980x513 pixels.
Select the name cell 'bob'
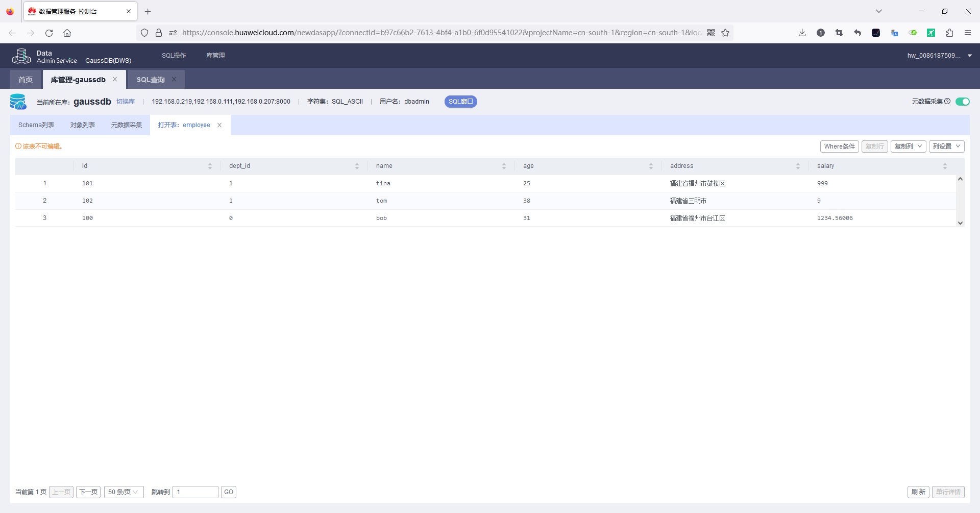381,218
